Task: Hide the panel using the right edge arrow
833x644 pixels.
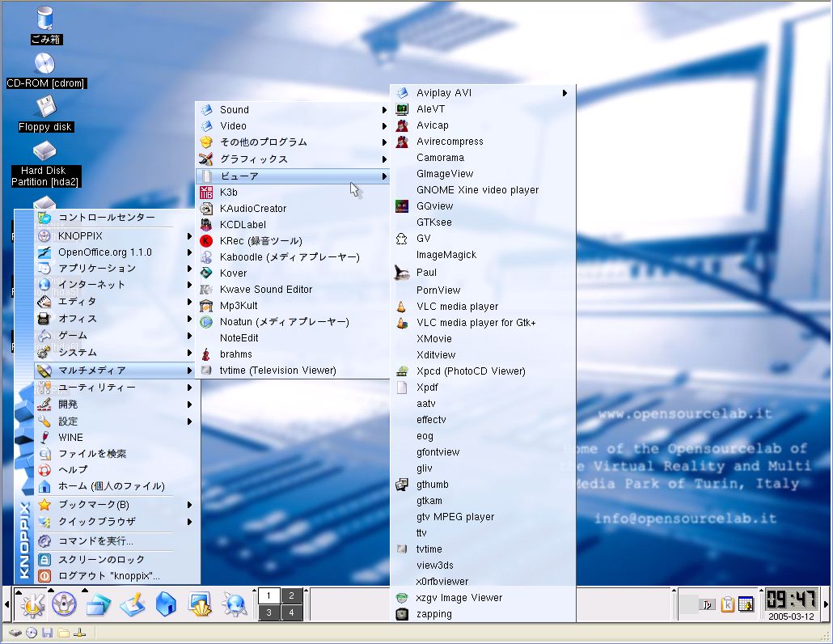Action: pos(826,604)
